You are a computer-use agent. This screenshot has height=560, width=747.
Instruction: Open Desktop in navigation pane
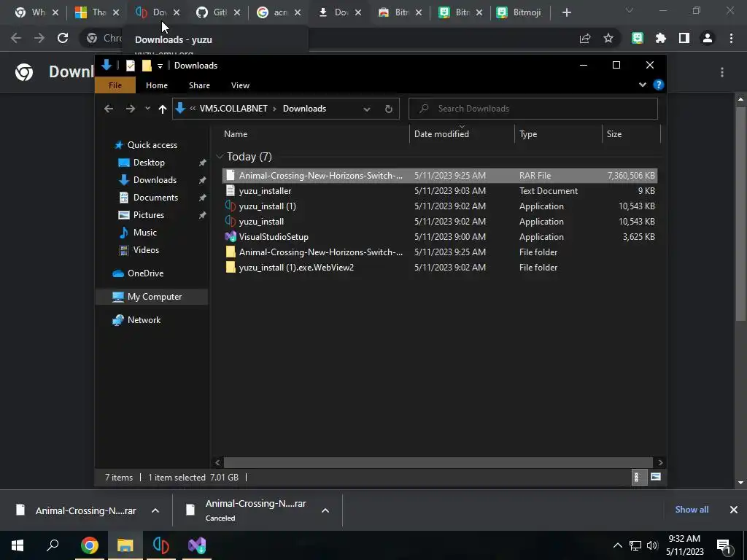[x=149, y=163]
